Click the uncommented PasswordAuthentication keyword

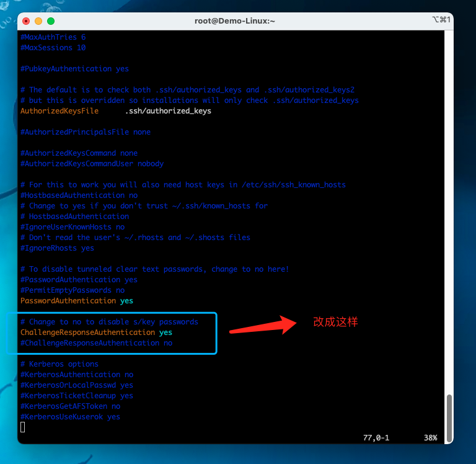pyautogui.click(x=68, y=301)
